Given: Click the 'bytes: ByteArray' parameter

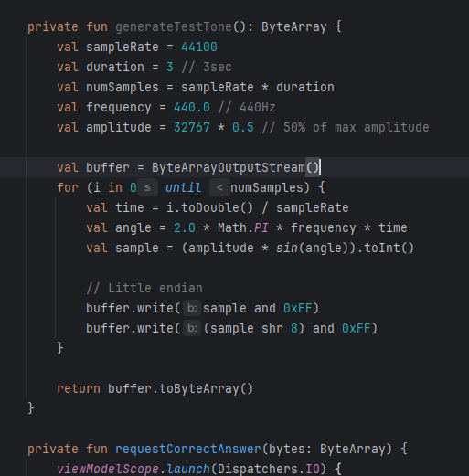Looking at the screenshot, I should click(327, 450).
